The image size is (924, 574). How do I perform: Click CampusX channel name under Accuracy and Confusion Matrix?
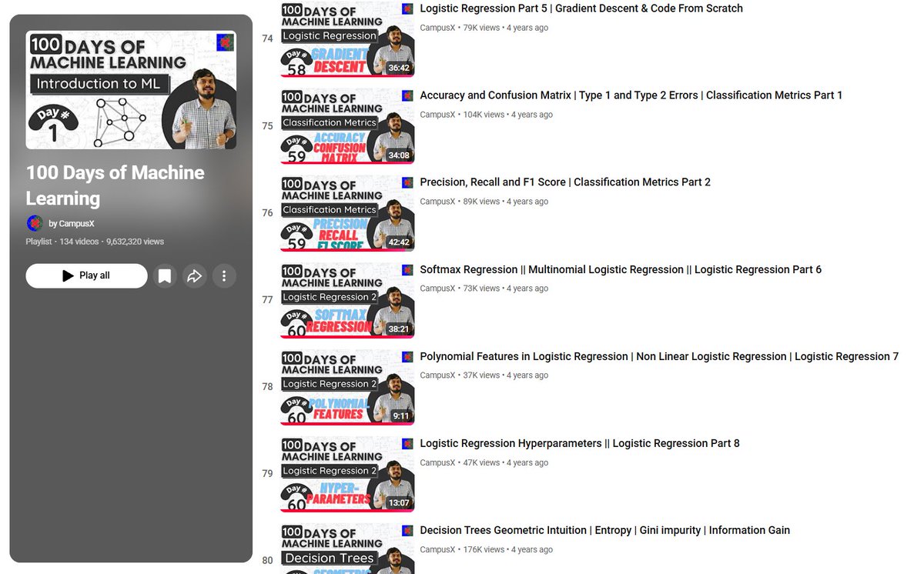[x=437, y=115]
